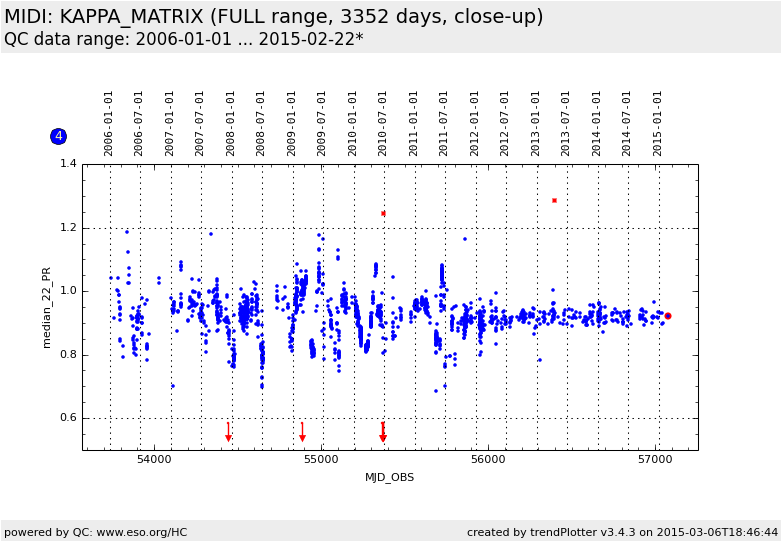Click the MIDI: KAPPA_MATRIX plot title
The image size is (782, 542).
click(273, 17)
